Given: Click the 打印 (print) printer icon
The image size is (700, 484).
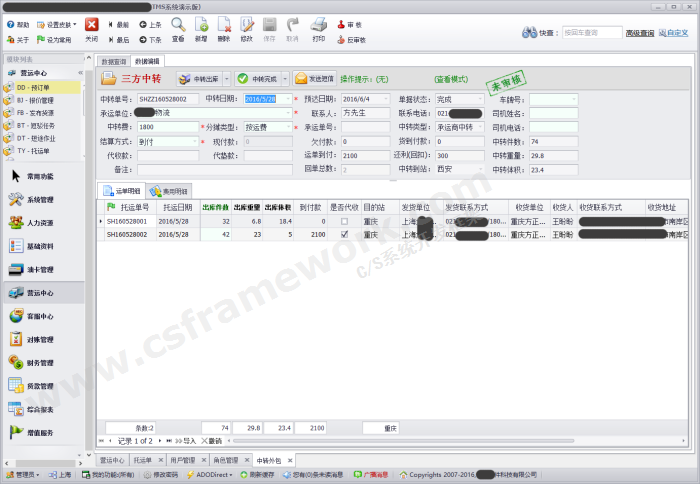Looking at the screenshot, I should tap(318, 27).
